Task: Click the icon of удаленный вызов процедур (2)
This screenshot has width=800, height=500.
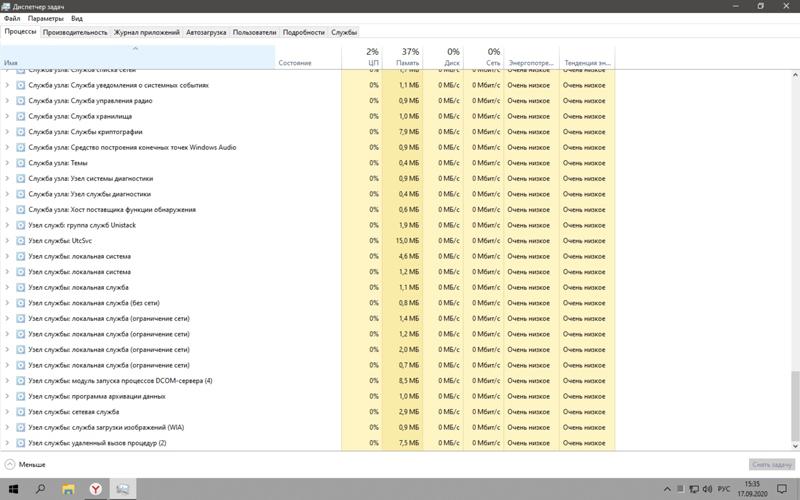Action: 20,443
